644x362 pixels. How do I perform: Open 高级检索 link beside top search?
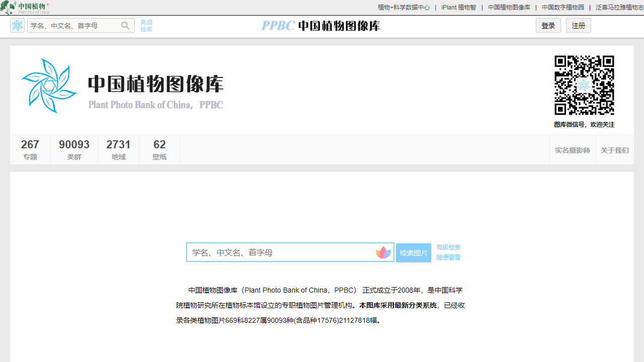(x=146, y=26)
